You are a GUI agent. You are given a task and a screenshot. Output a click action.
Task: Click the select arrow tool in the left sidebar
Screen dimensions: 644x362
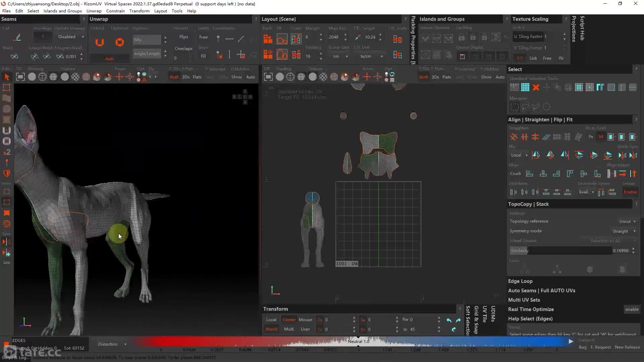click(7, 77)
